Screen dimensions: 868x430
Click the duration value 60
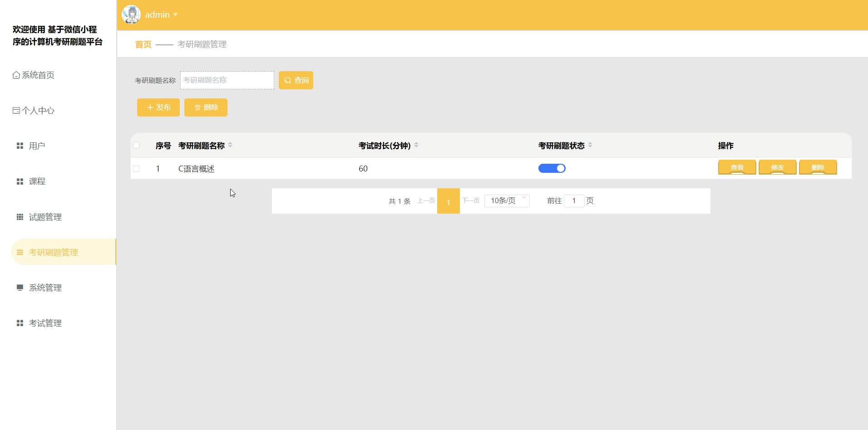(363, 169)
